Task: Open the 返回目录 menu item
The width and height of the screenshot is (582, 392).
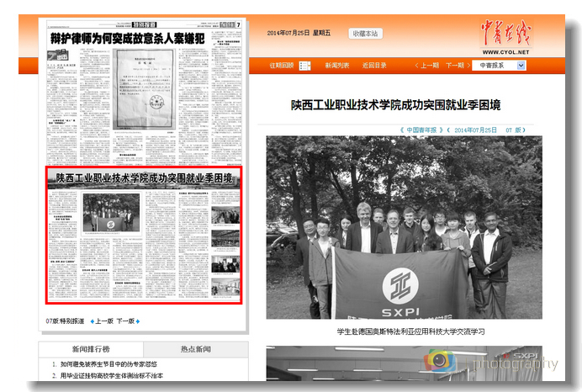Action: point(374,66)
